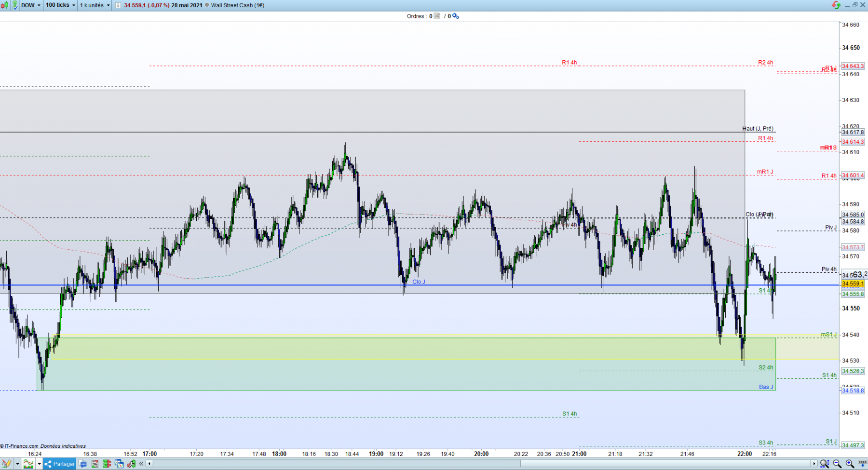
Task: Zoom out with the minus magnifier
Action: tap(837, 464)
